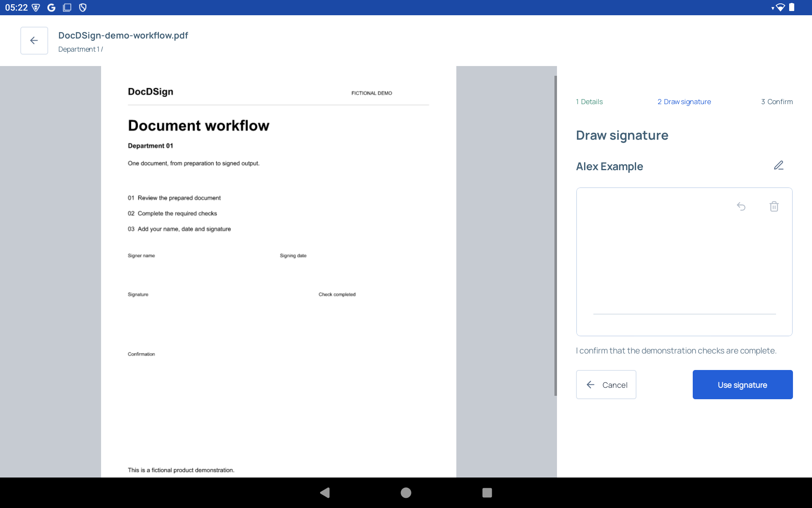Click the document preview scrollbar

pos(555,236)
